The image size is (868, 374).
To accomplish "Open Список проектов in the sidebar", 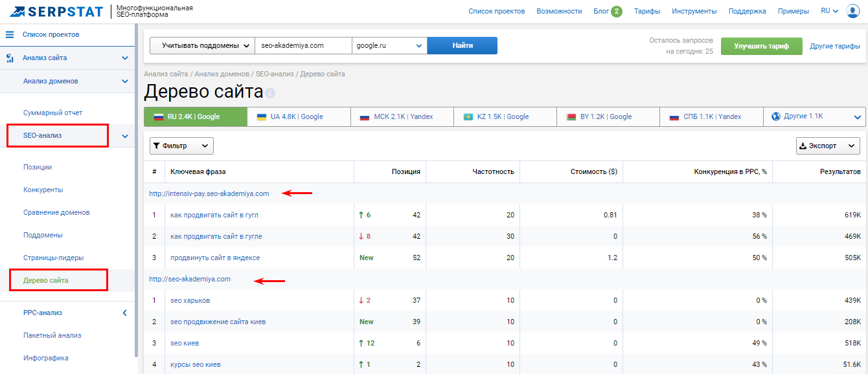I will coord(51,34).
